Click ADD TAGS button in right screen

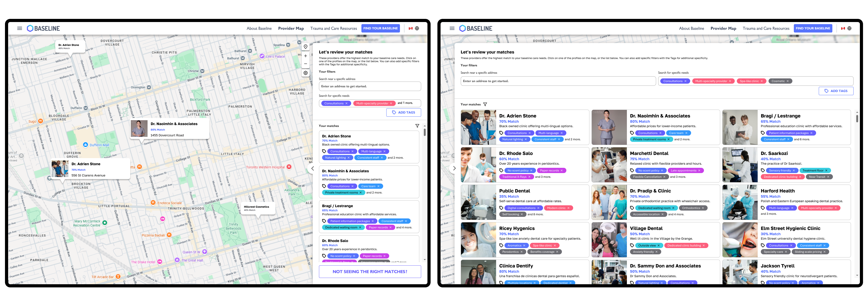(x=836, y=91)
